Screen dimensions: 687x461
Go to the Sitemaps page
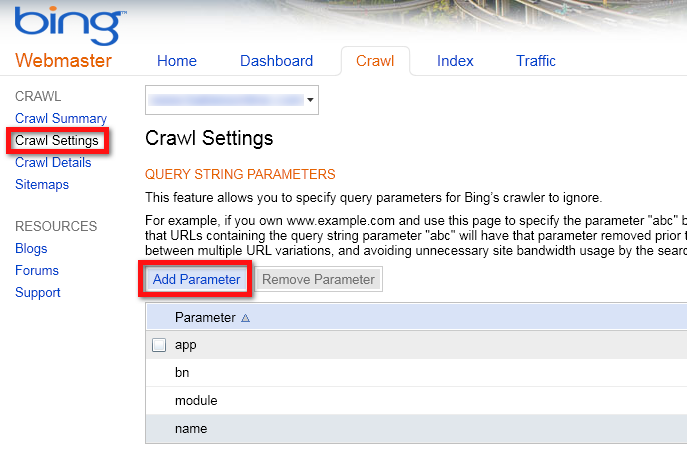(42, 184)
